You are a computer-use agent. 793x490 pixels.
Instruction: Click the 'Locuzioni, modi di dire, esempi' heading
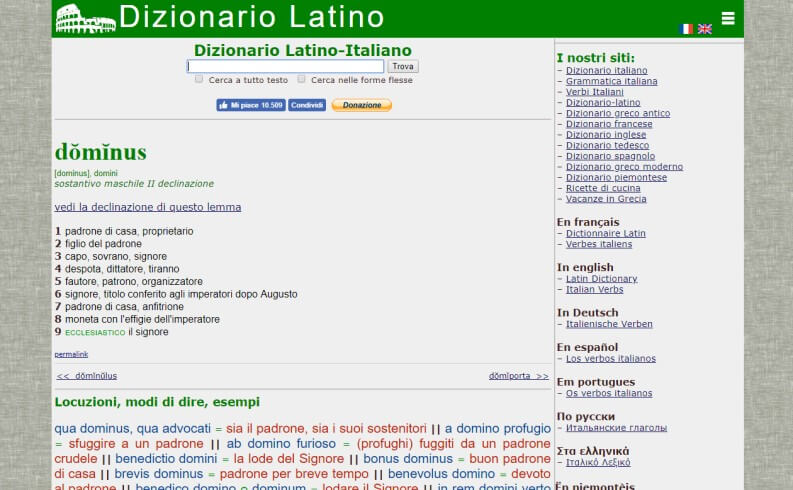click(157, 402)
